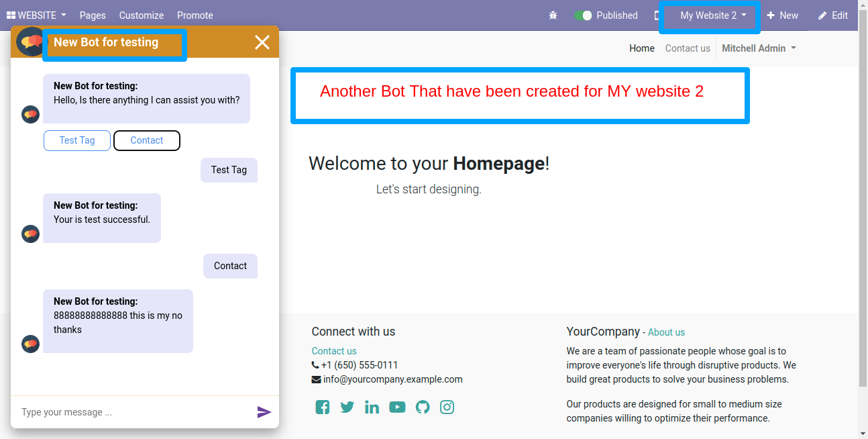
Task: Click the Test Tag reply button in chat
Action: coord(76,140)
